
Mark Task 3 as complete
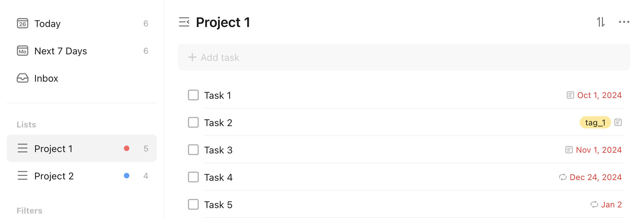click(193, 150)
